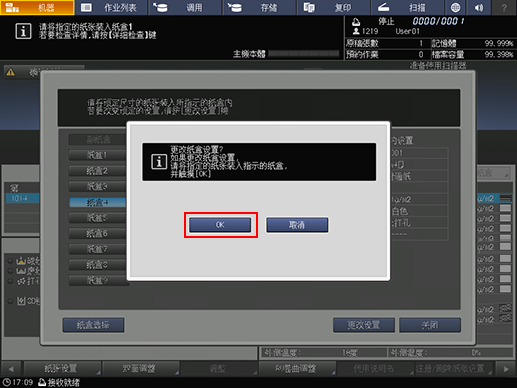Click the clock icon beside 17:09
This screenshot has height=388, width=517.
click(x=6, y=382)
